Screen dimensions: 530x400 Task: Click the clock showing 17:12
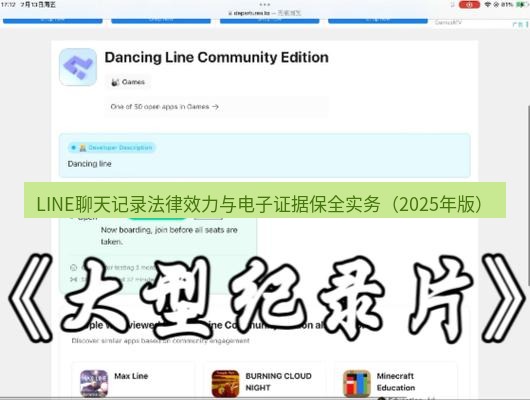pos(8,4)
